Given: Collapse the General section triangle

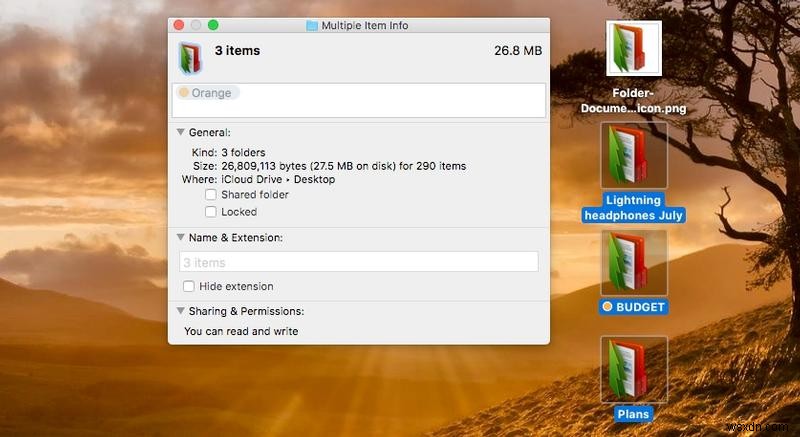Looking at the screenshot, I should click(181, 132).
